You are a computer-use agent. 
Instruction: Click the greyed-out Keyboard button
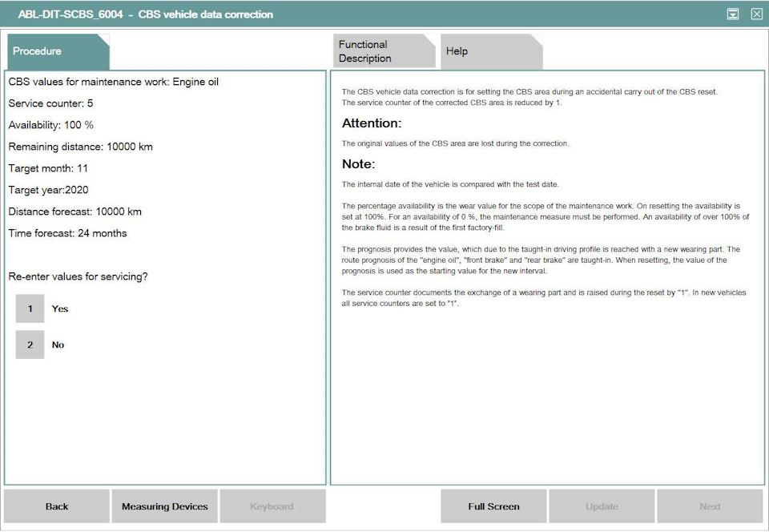pos(272,506)
